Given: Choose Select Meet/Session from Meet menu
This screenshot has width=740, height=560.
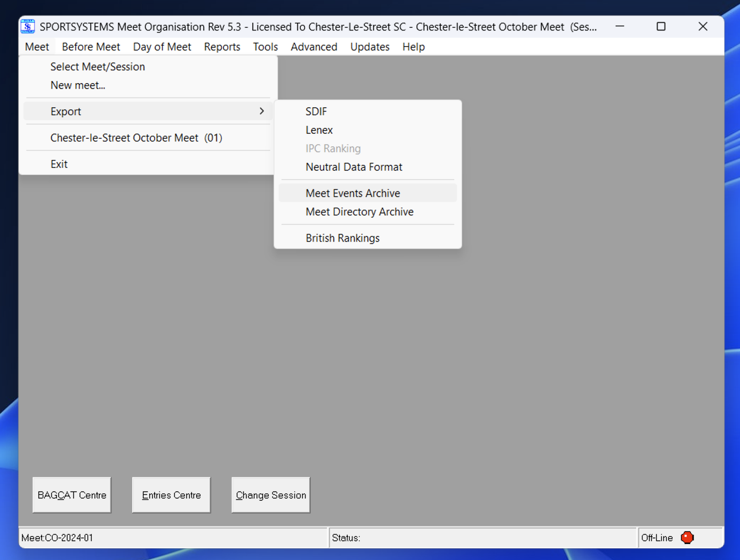Looking at the screenshot, I should 148,67.
